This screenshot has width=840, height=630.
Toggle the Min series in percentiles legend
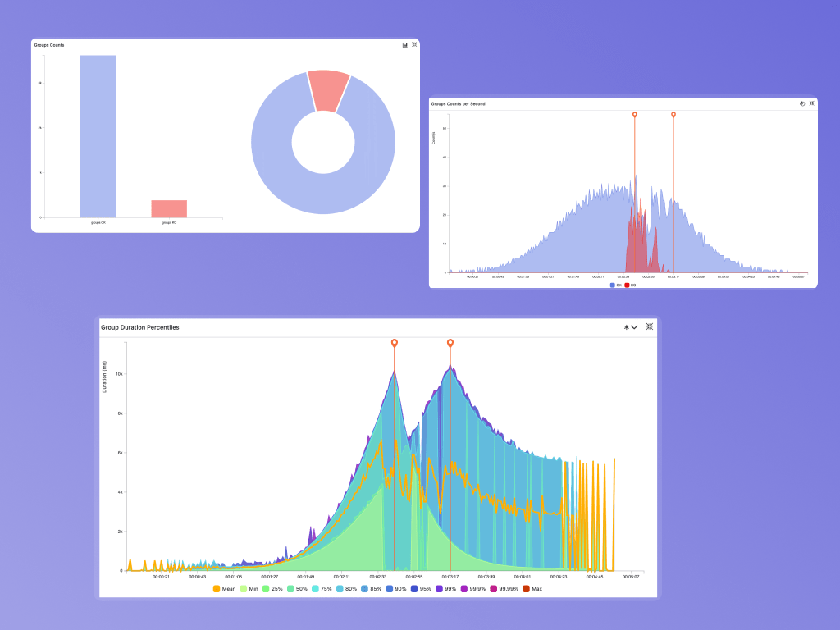(x=249, y=589)
